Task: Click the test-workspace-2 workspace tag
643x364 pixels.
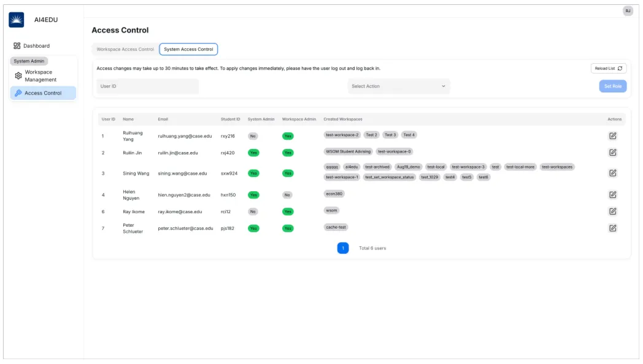Action: pyautogui.click(x=342, y=135)
